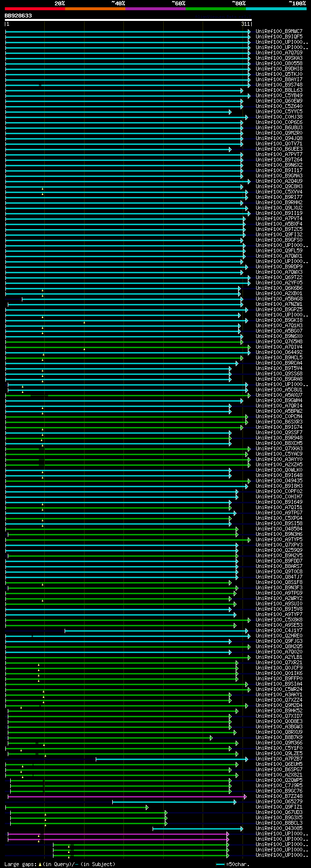Select hit label UniRef100_O65279
The image size is (311, 868).
279,802
